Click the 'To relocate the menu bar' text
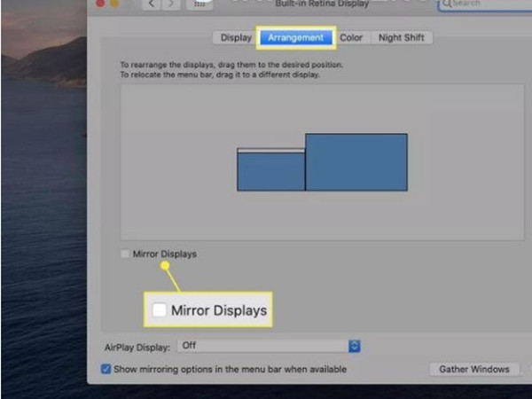Screen dimensions: 532x399 tap(220, 74)
